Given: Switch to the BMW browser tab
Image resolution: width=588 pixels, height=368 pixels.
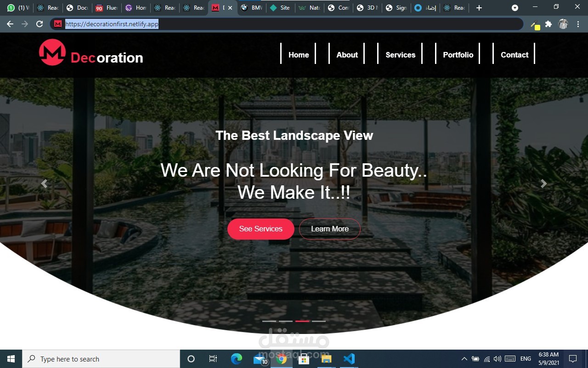Looking at the screenshot, I should [252, 8].
